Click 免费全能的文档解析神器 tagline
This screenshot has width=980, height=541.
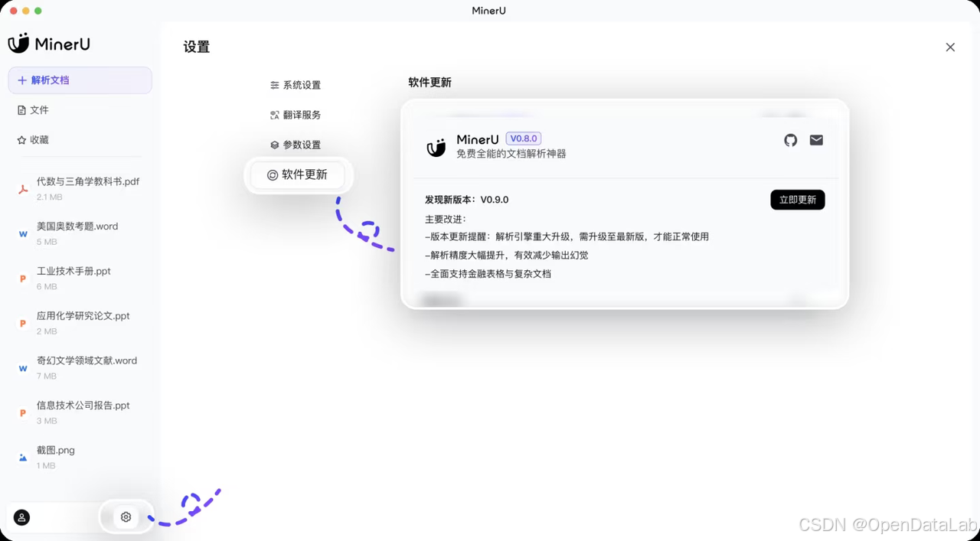(x=511, y=154)
